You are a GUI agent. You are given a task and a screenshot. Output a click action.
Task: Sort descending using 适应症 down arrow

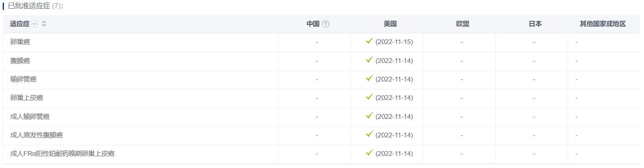pos(44,26)
